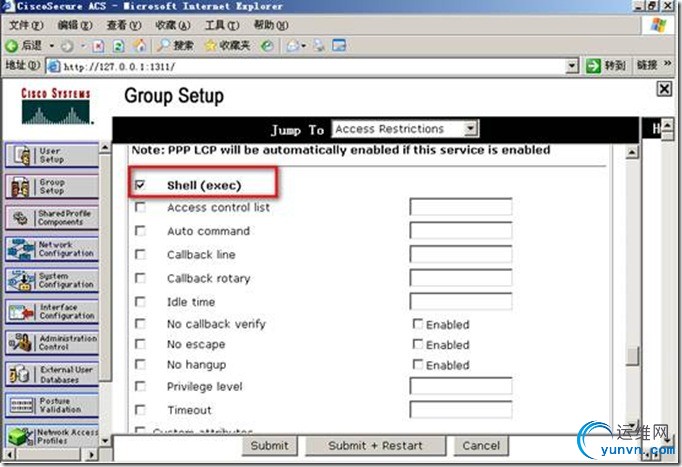Open Posture Validation sidebar item
The image size is (682, 467).
pyautogui.click(x=52, y=406)
